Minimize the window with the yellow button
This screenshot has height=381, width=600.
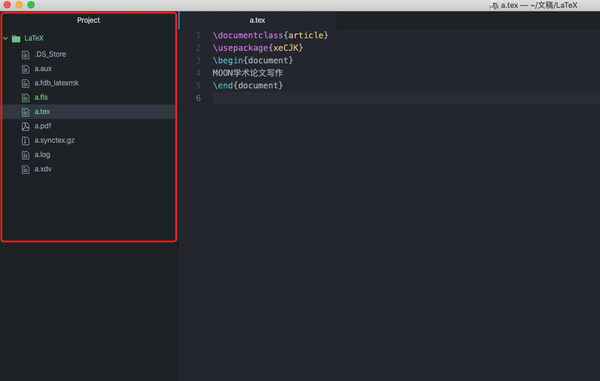19,5
